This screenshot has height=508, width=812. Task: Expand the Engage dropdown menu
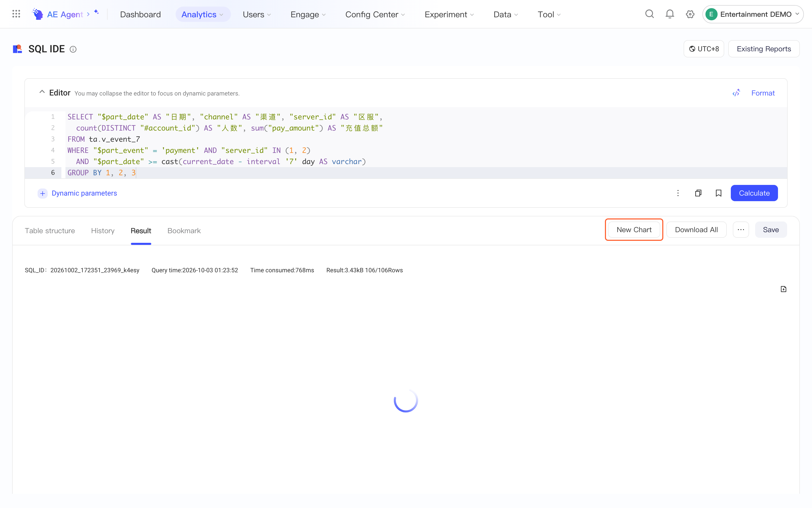tap(308, 14)
